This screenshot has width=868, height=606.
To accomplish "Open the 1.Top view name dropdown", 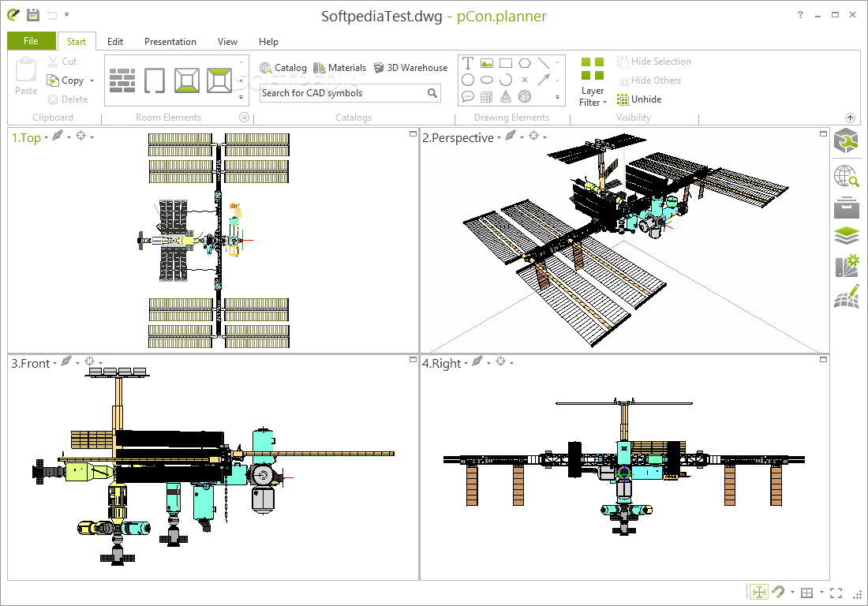I will point(46,137).
